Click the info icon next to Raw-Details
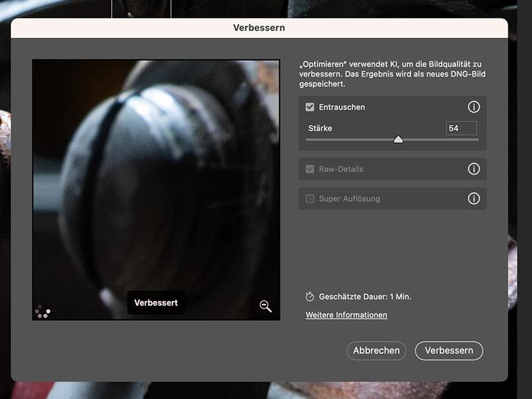Screen dimensions: 532x399 click(473, 169)
